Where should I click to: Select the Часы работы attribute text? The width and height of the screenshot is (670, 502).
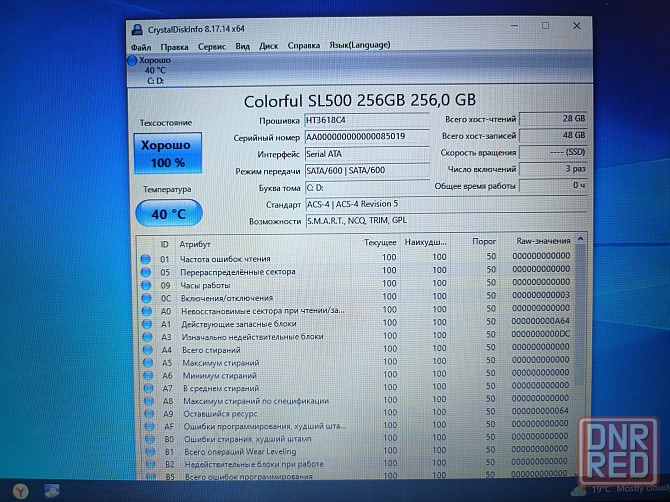pyautogui.click(x=206, y=285)
